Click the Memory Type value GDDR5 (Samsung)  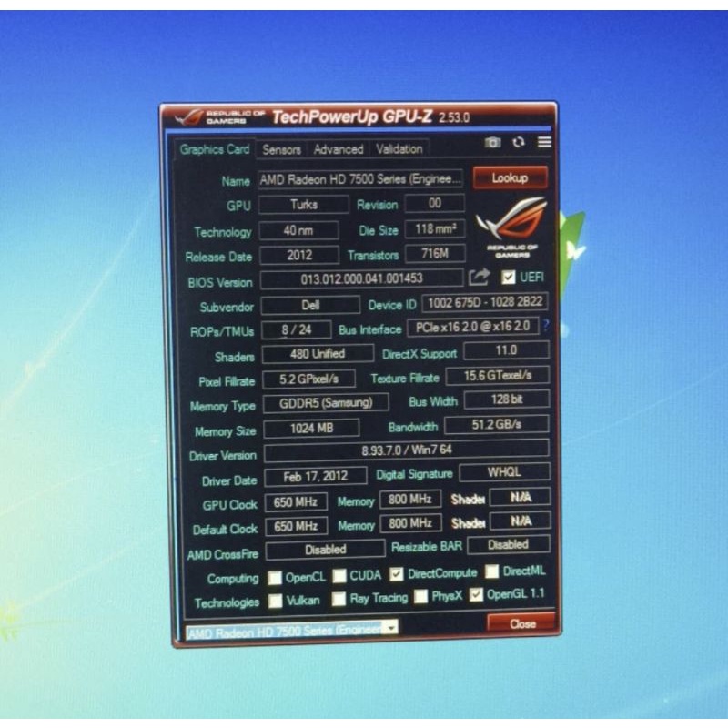[326, 403]
